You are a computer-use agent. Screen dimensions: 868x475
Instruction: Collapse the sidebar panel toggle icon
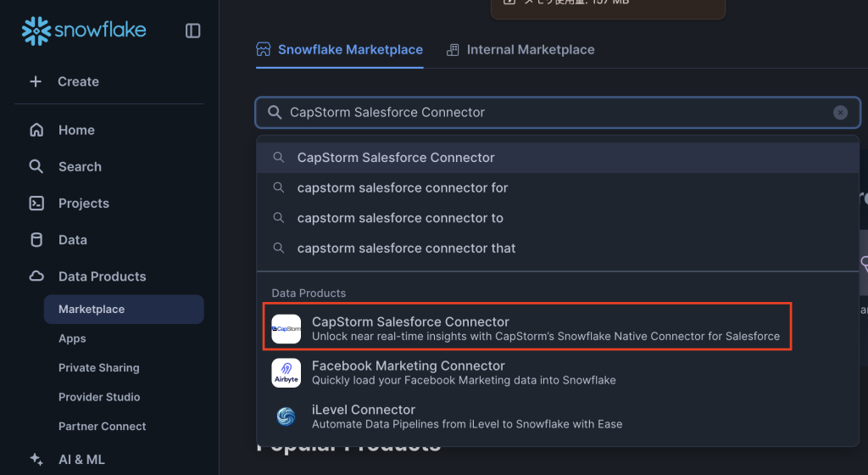(192, 31)
